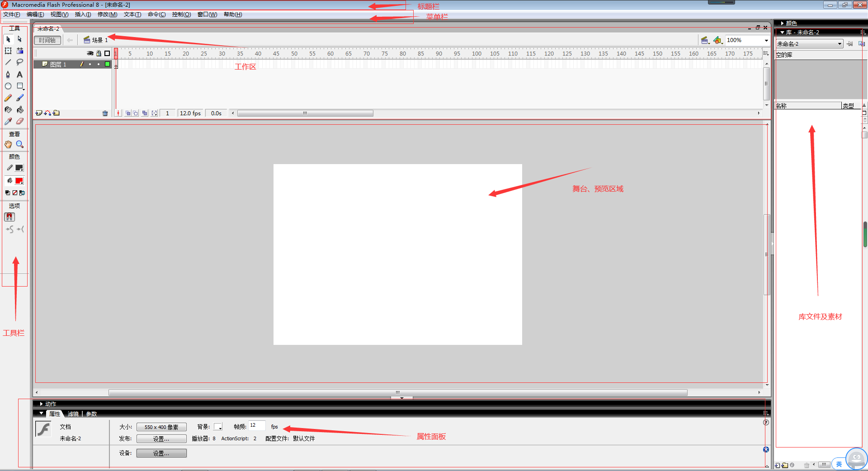This screenshot has height=471, width=868.
Task: Click the No Color button
Action: click(x=14, y=193)
